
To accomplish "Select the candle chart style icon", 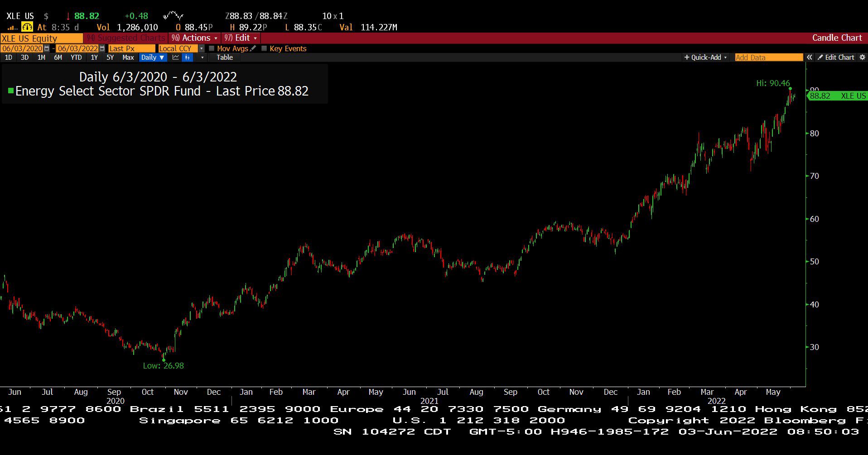I will click(x=187, y=57).
